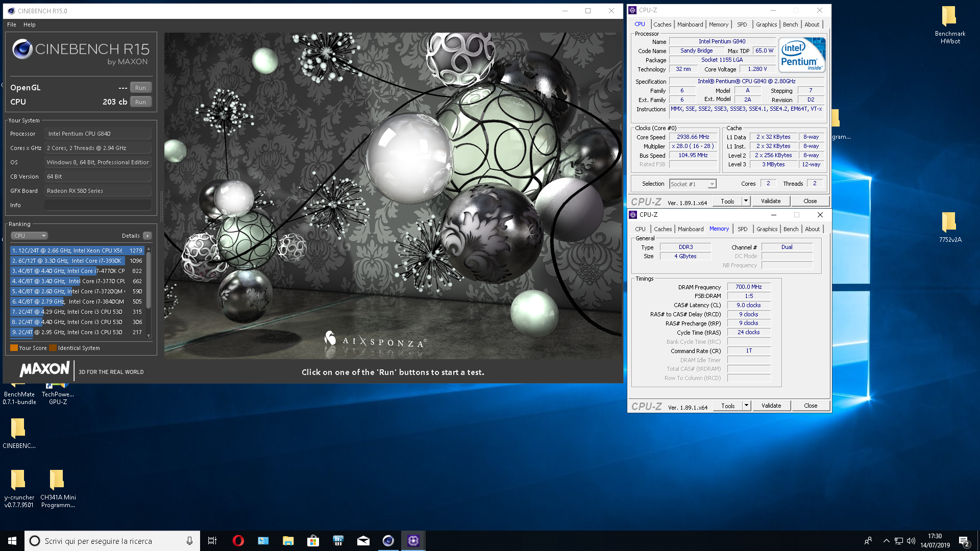Click Close button in top CPU-Z window
The image size is (980, 551).
810,202
